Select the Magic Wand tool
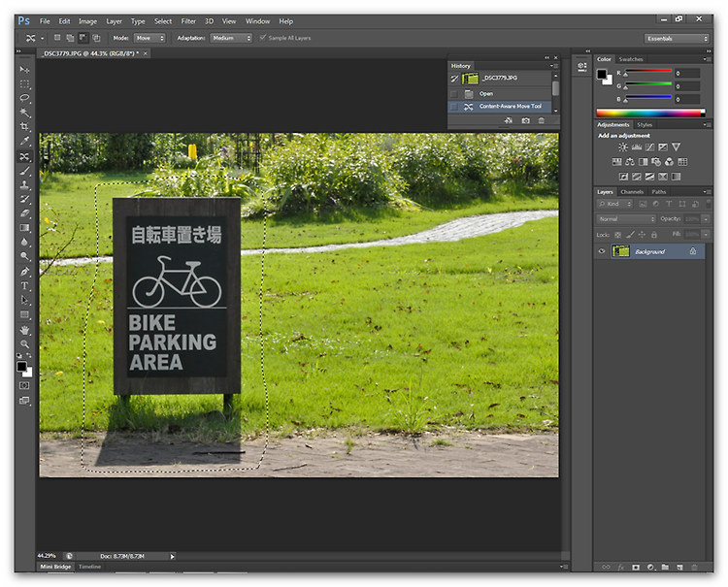The image size is (728, 587). 24,113
